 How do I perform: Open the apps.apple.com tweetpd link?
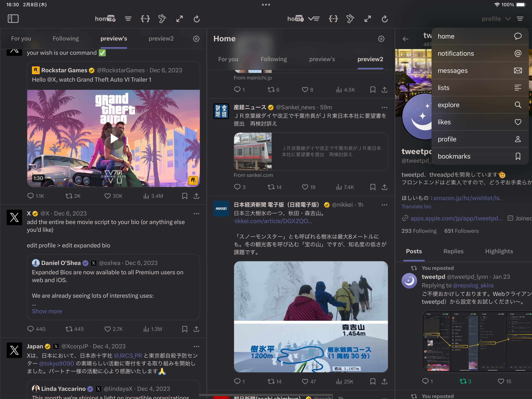456,218
